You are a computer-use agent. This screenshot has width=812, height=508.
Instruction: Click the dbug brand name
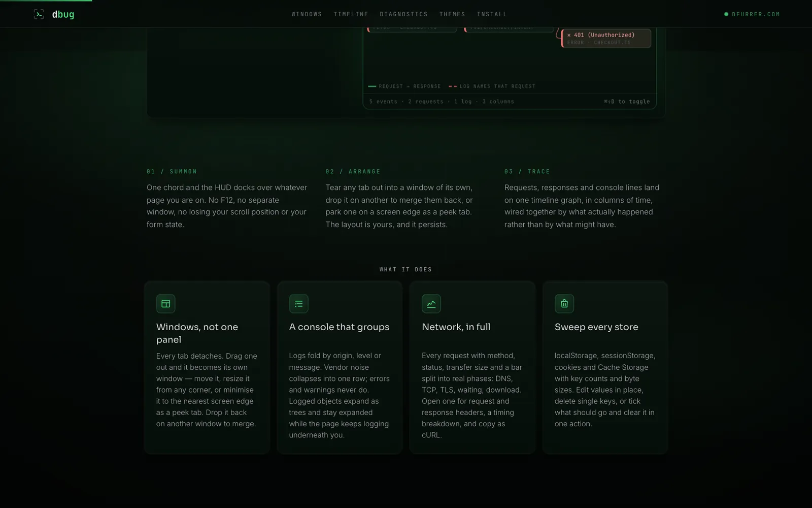tap(63, 14)
